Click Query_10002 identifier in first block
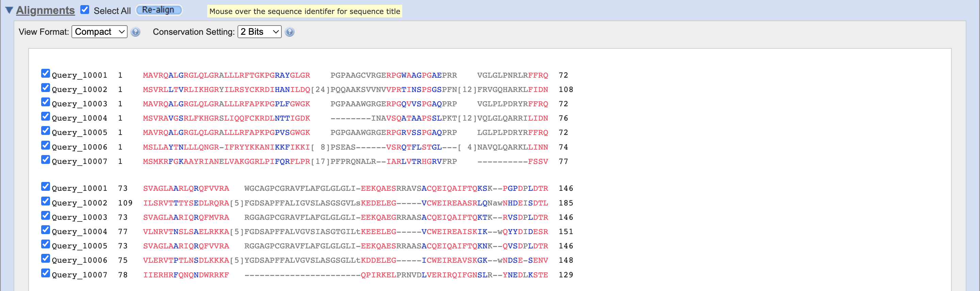The width and height of the screenshot is (980, 291). pyautogui.click(x=80, y=90)
